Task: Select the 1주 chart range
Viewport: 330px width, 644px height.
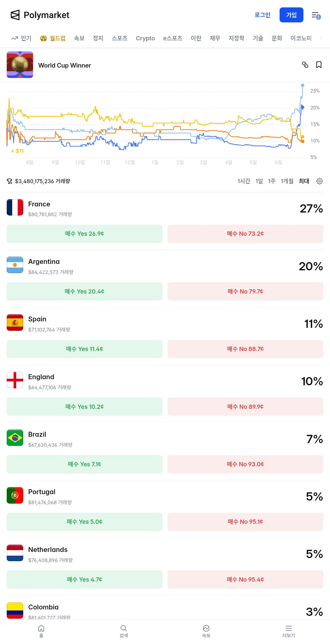Action: click(x=272, y=181)
